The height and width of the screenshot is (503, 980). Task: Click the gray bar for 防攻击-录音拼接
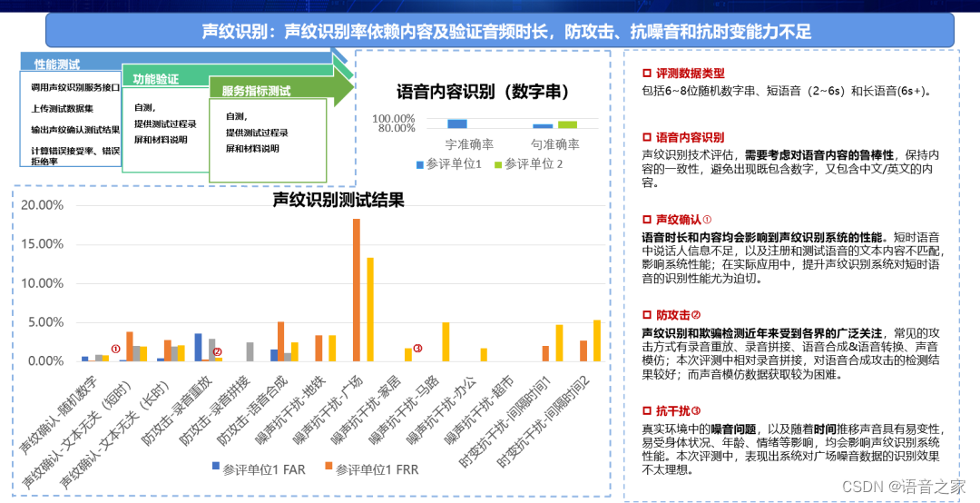(x=250, y=351)
